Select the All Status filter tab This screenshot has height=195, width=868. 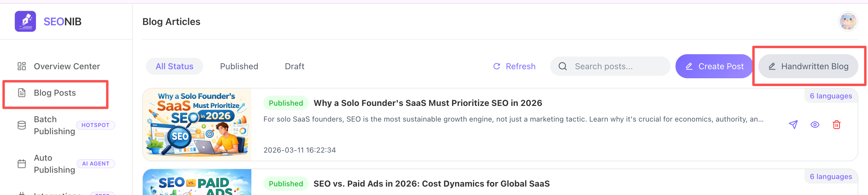174,66
